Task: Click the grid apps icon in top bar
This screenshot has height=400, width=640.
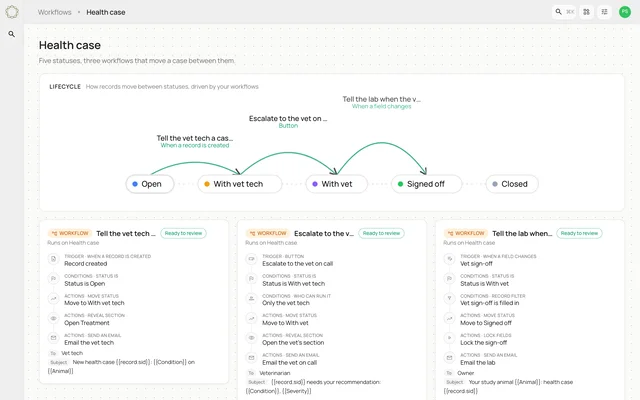Action: tap(587, 12)
